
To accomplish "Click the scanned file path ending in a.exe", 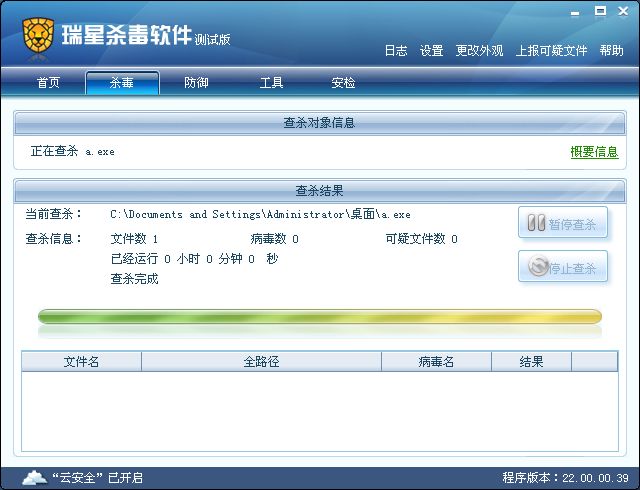I will [260, 214].
